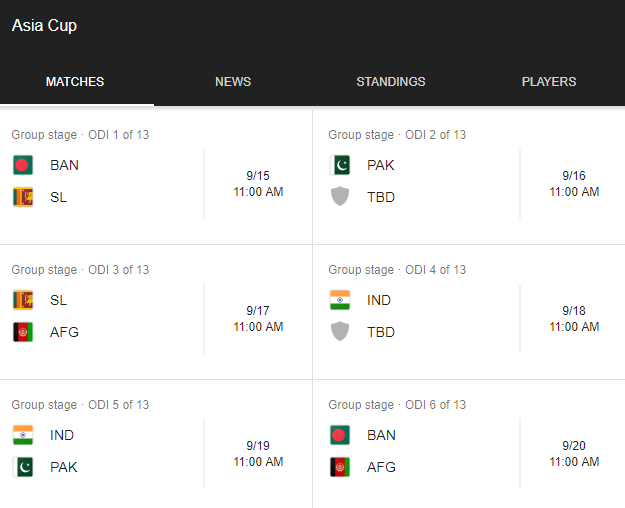The height and width of the screenshot is (508, 625).
Task: Click the SL team name in ODI 3
Action: pos(58,301)
